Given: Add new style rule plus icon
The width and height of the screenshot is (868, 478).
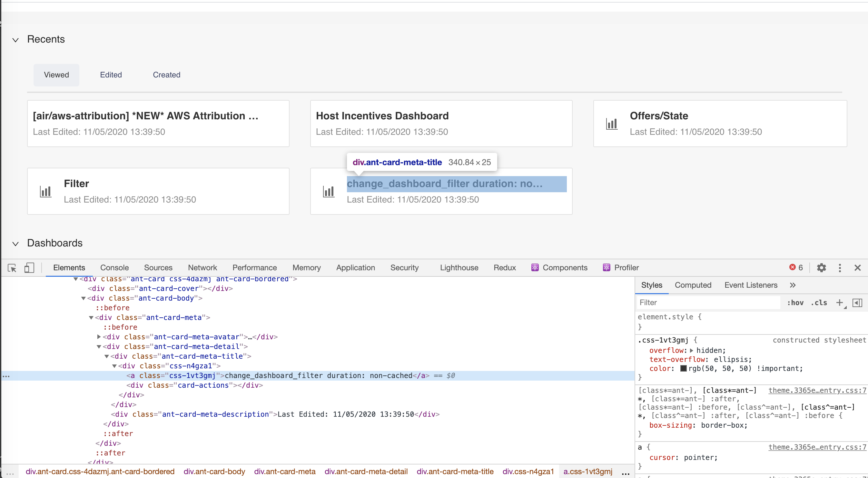Looking at the screenshot, I should pos(839,302).
